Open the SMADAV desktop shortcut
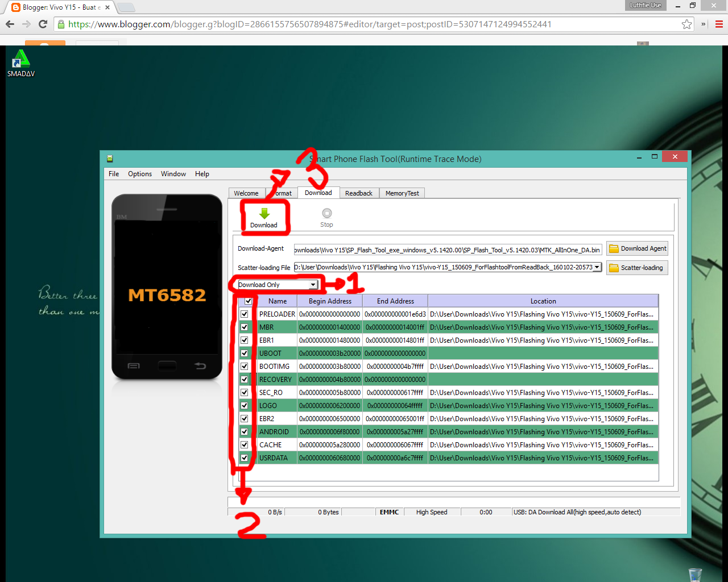This screenshot has height=582, width=728. (x=21, y=63)
